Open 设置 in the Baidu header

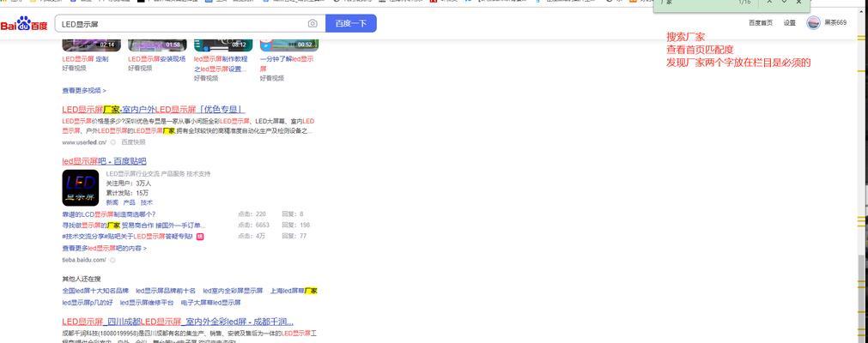point(789,22)
